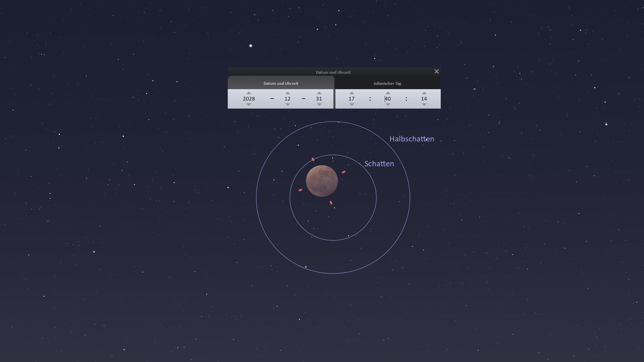Increase seconds with the up arrow

pos(424,93)
